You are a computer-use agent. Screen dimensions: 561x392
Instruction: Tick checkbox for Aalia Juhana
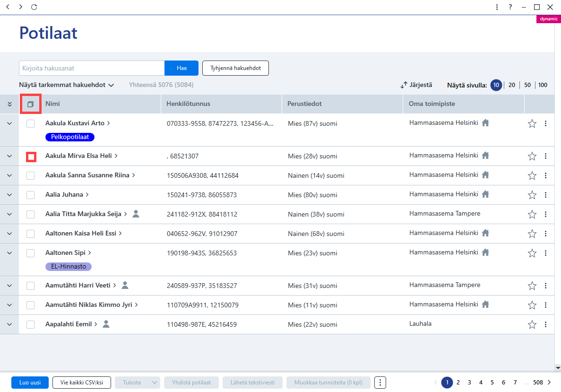[30, 195]
